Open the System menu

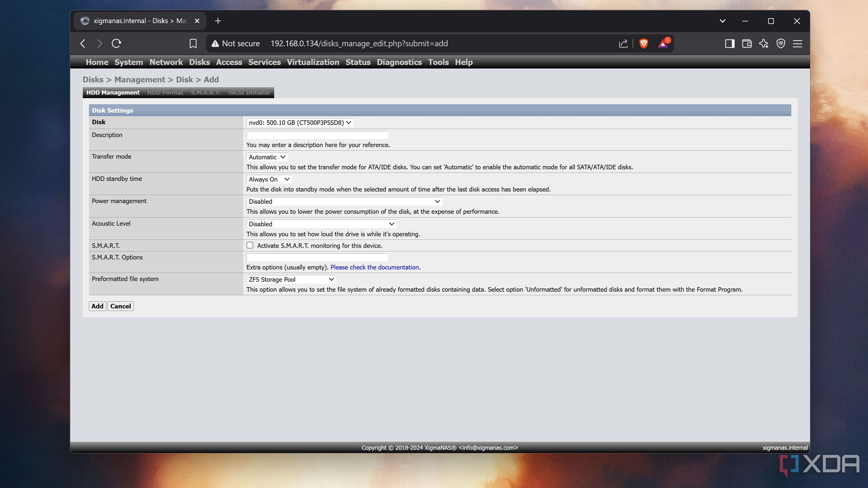click(x=129, y=62)
